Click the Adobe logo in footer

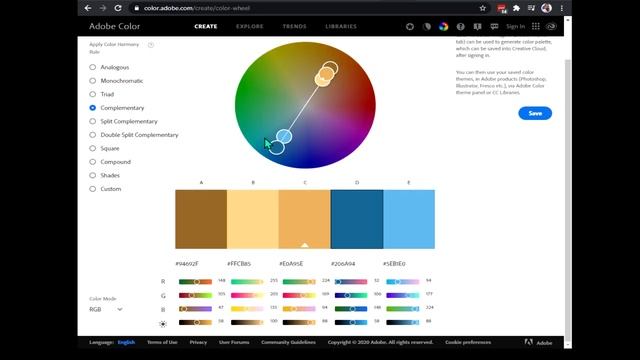(538, 342)
